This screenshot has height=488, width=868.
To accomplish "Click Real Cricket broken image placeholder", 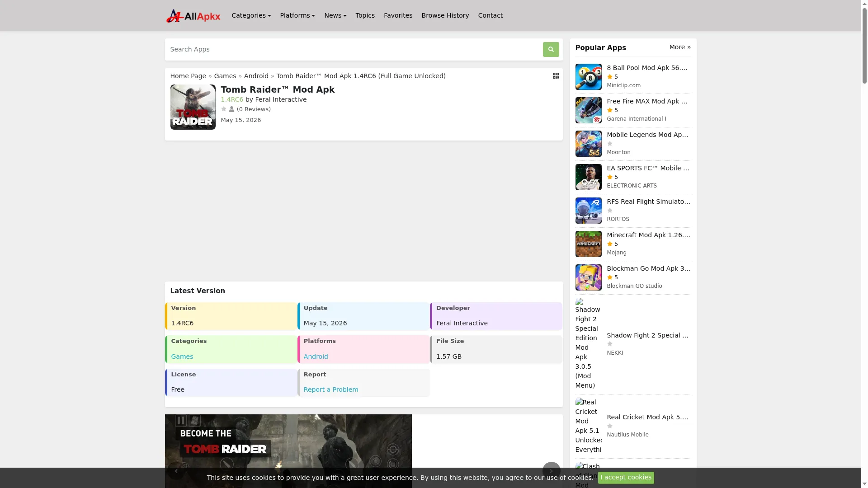I will click(x=588, y=426).
